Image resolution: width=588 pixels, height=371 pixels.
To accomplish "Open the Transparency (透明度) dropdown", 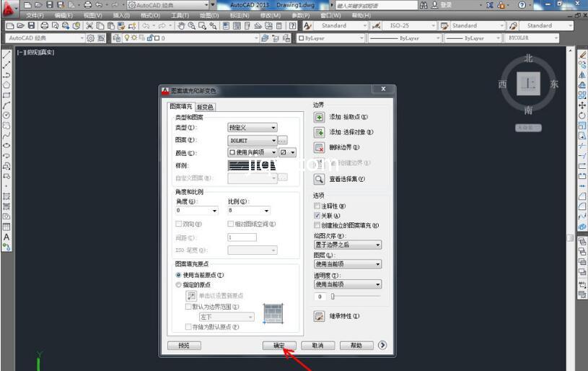I will point(348,284).
